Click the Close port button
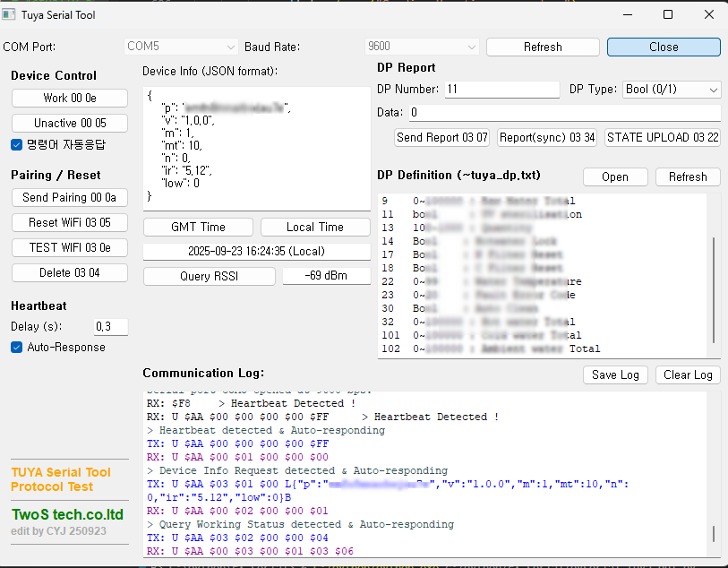 coord(664,47)
